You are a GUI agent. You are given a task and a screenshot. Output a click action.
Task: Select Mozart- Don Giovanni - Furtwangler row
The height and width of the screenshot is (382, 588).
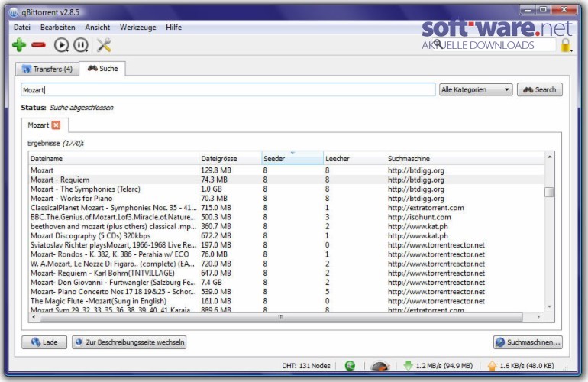[286, 283]
